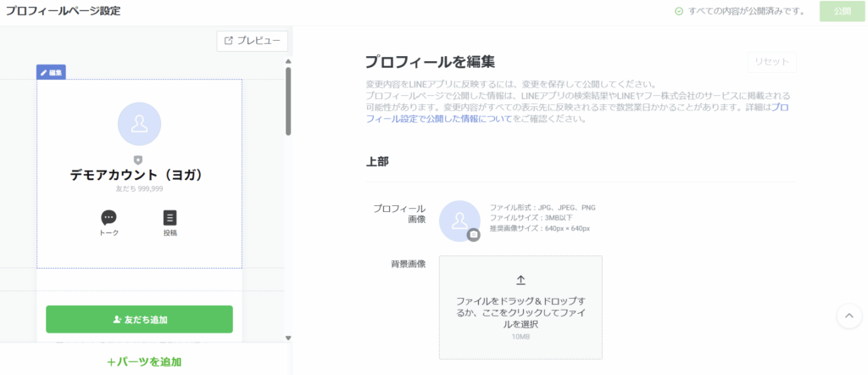868x375 pixels.
Task: Click the upload arrow icon in background image area
Action: click(520, 280)
